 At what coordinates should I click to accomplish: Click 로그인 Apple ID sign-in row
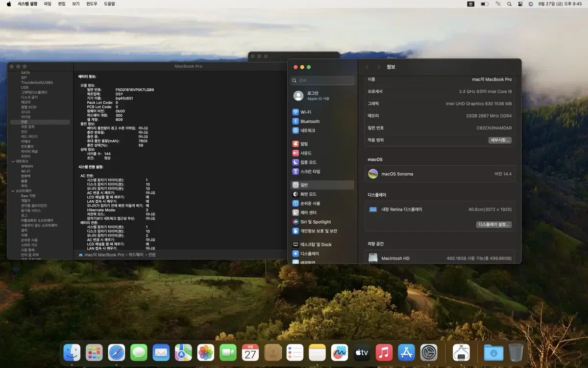323,96
